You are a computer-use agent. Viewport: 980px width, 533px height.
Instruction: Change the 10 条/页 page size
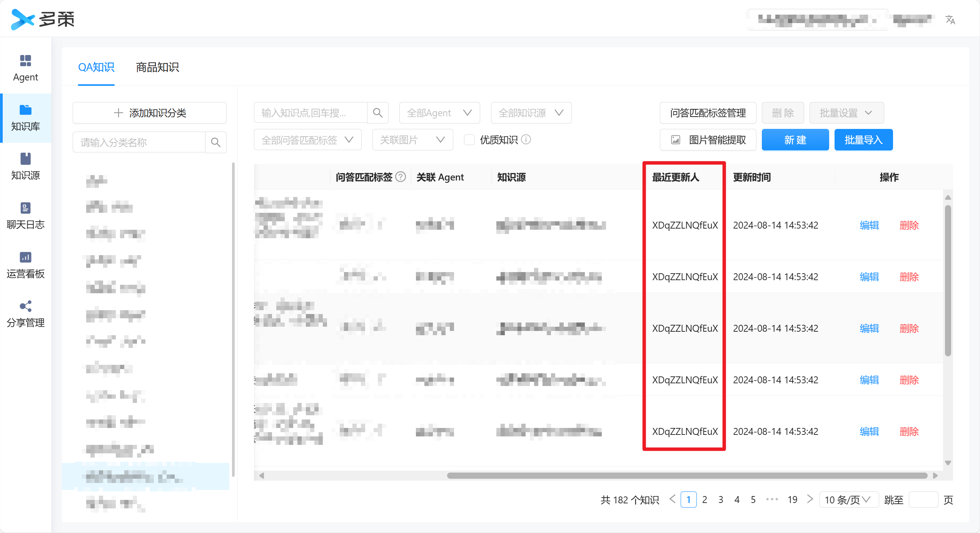tap(849, 500)
